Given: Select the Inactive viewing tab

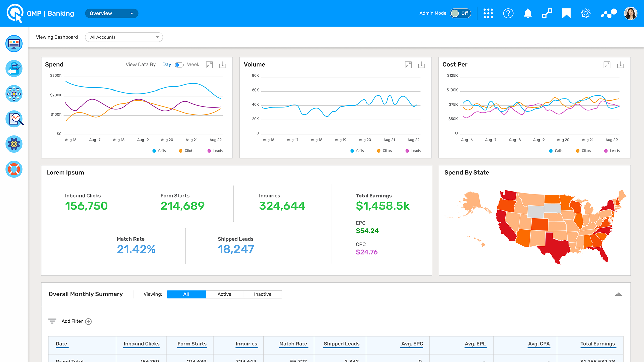Looking at the screenshot, I should pyautogui.click(x=263, y=294).
